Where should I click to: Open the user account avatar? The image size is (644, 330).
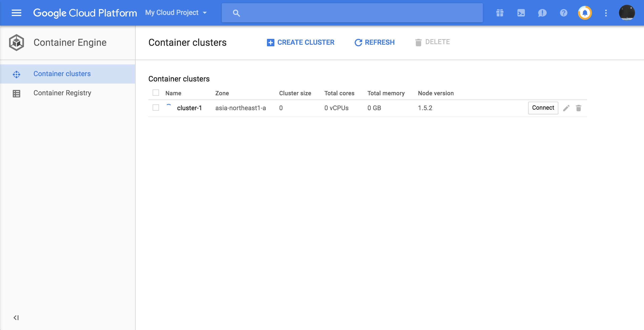click(x=627, y=13)
